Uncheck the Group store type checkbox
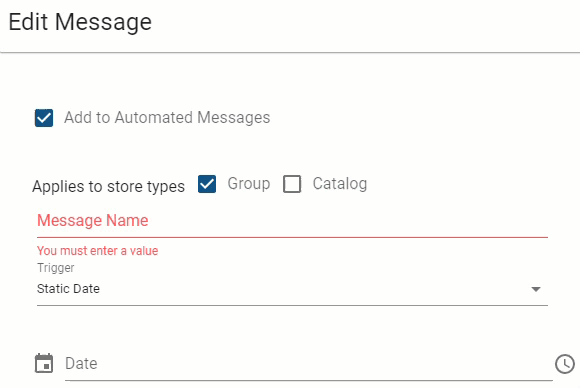This screenshot has width=580, height=388. click(207, 184)
